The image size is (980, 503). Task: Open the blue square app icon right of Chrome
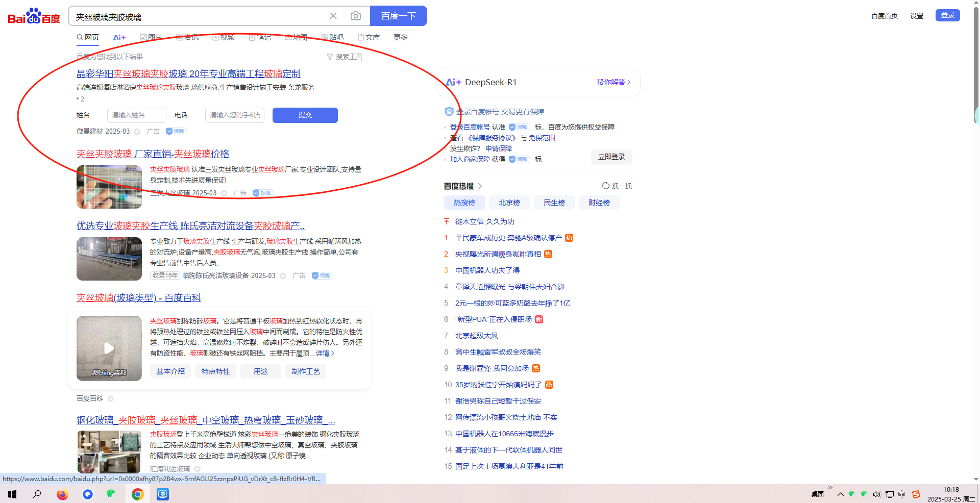[163, 494]
